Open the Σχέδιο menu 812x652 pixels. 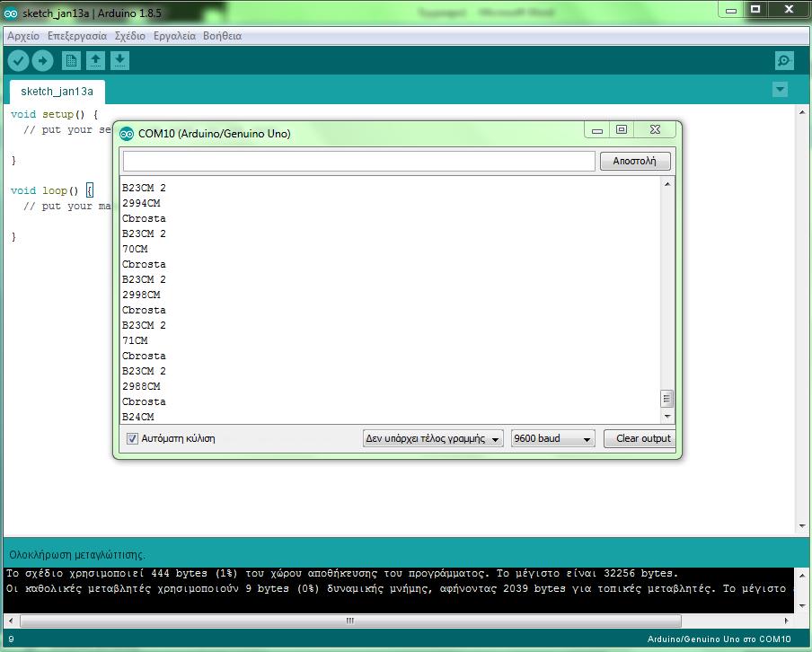click(130, 36)
